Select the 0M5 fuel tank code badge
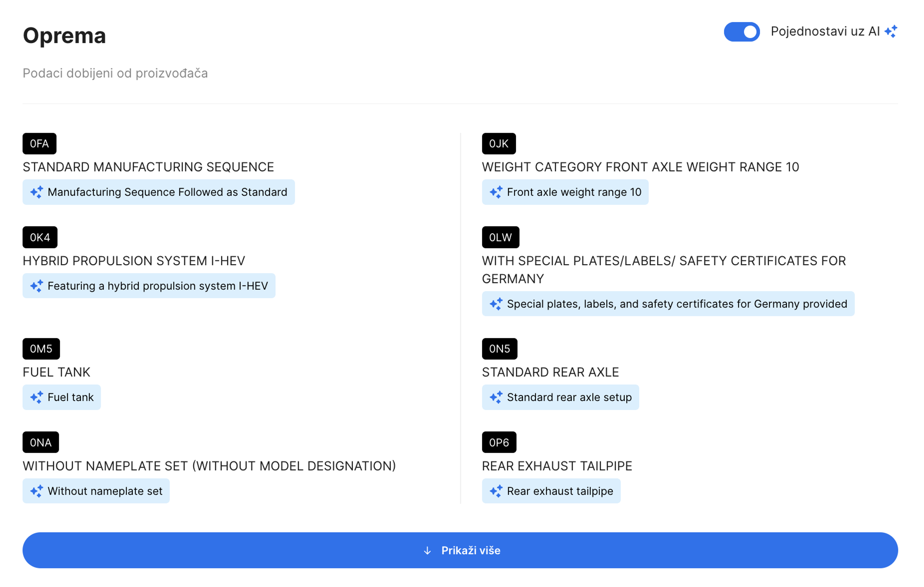Screen dimensions: 924x587 41,349
